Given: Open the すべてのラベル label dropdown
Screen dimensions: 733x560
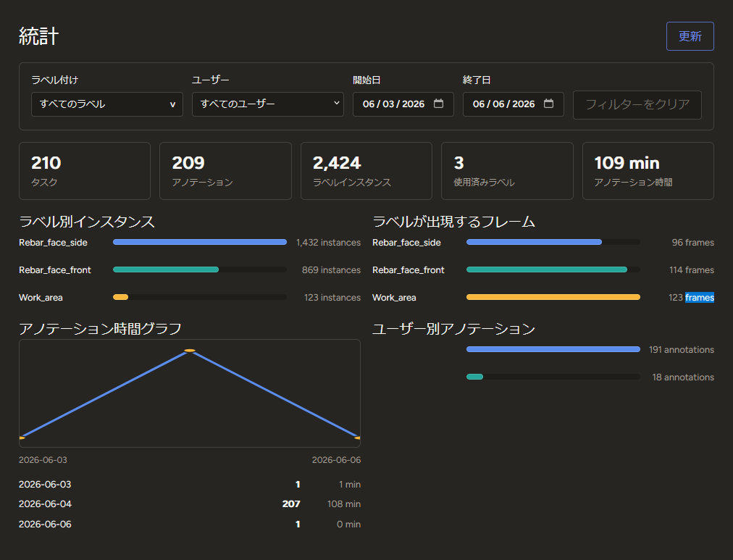Looking at the screenshot, I should pos(107,104).
